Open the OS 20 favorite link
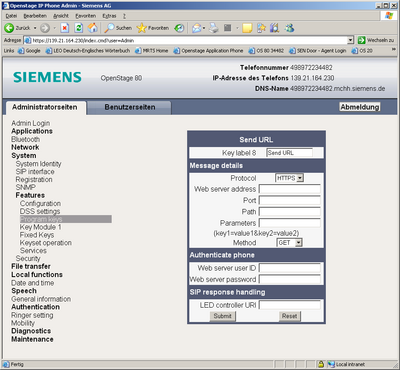 362,51
